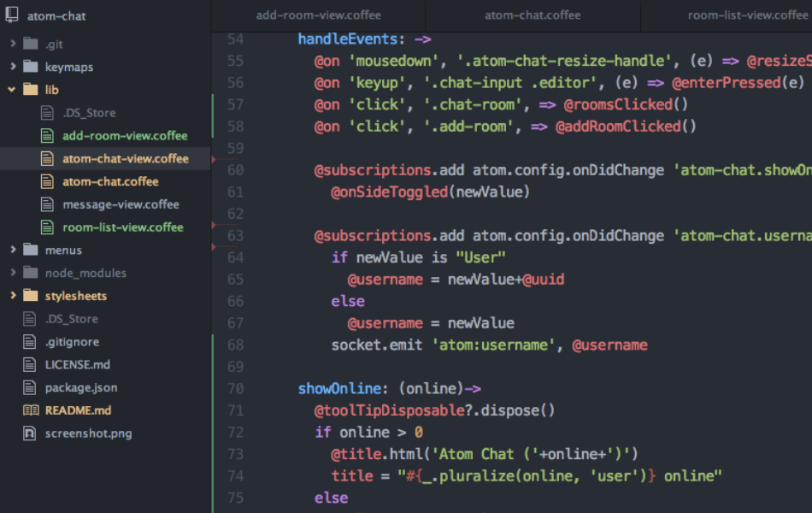
Task: Open LICENSE.md in the tree
Action: pos(77,364)
